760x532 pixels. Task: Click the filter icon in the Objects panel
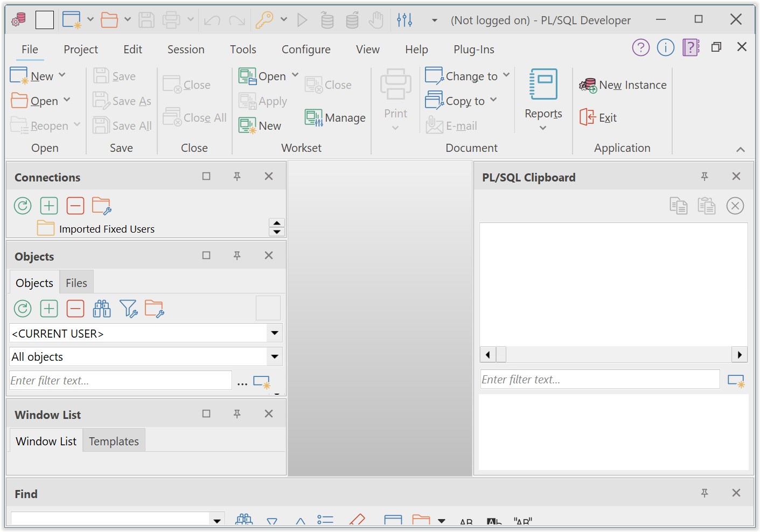(128, 308)
